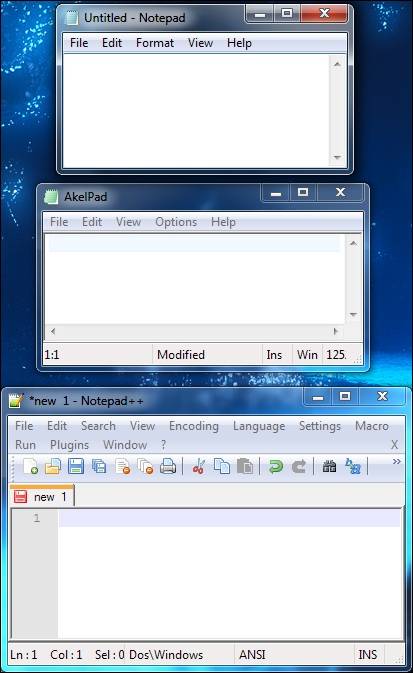413x673 pixels.
Task: Click 'Modified' in AkelPad status bar
Action: (181, 355)
